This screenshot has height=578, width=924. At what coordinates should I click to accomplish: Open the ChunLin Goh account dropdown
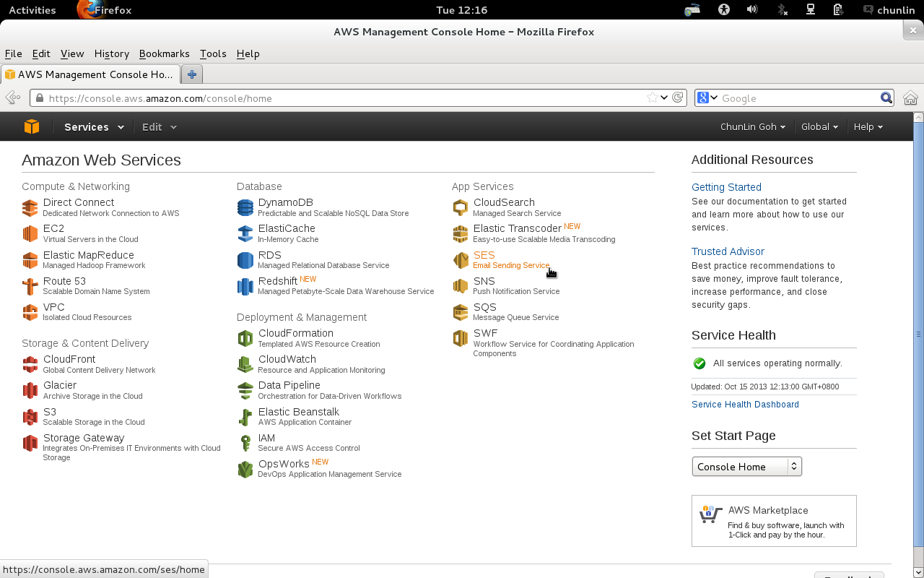[x=752, y=127]
